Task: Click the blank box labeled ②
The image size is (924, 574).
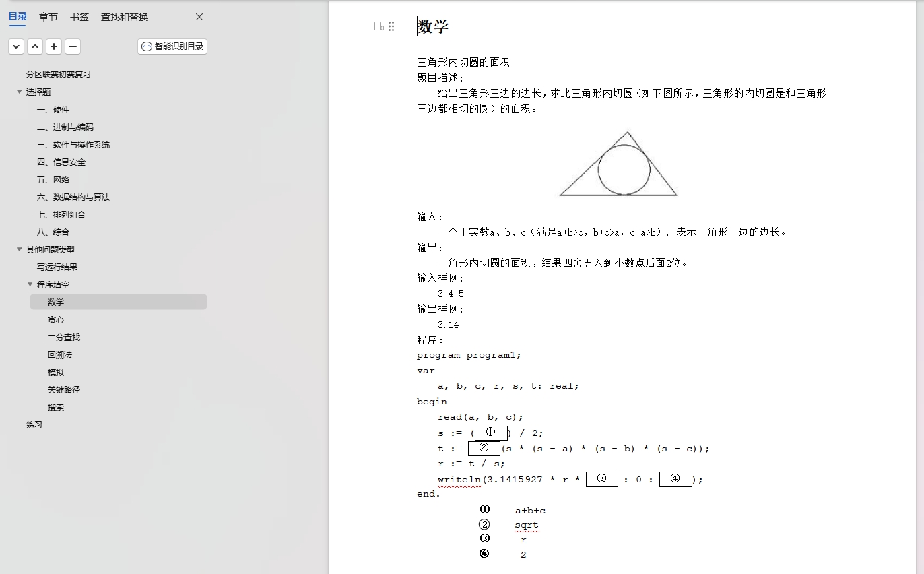Action: 484,448
